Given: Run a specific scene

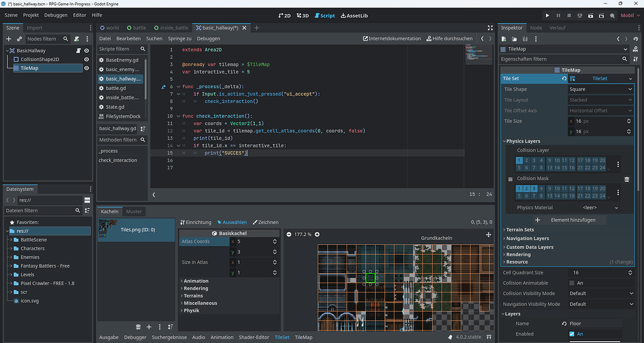Looking at the screenshot, I should pos(601,16).
